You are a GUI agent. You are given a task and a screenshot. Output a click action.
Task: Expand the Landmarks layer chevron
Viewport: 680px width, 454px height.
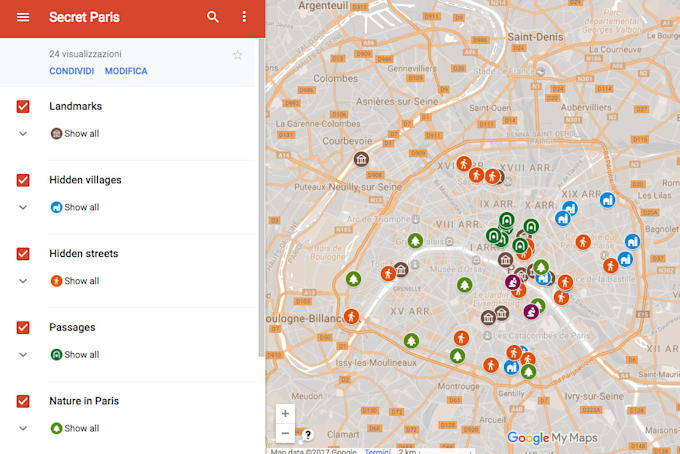coord(23,133)
